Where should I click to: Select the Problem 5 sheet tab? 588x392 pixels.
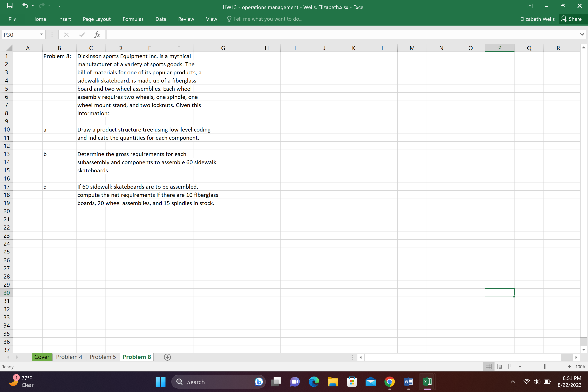[x=103, y=357]
